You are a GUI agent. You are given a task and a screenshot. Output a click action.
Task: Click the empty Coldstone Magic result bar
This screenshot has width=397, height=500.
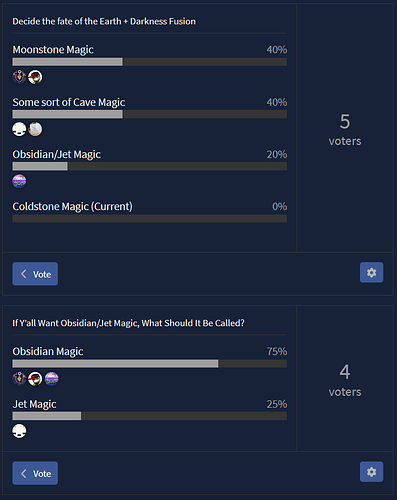point(150,219)
